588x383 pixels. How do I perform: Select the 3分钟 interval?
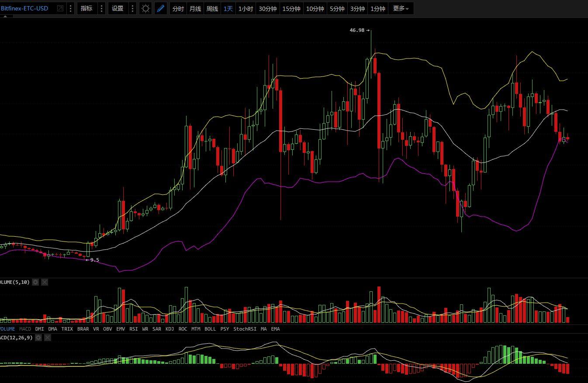357,9
